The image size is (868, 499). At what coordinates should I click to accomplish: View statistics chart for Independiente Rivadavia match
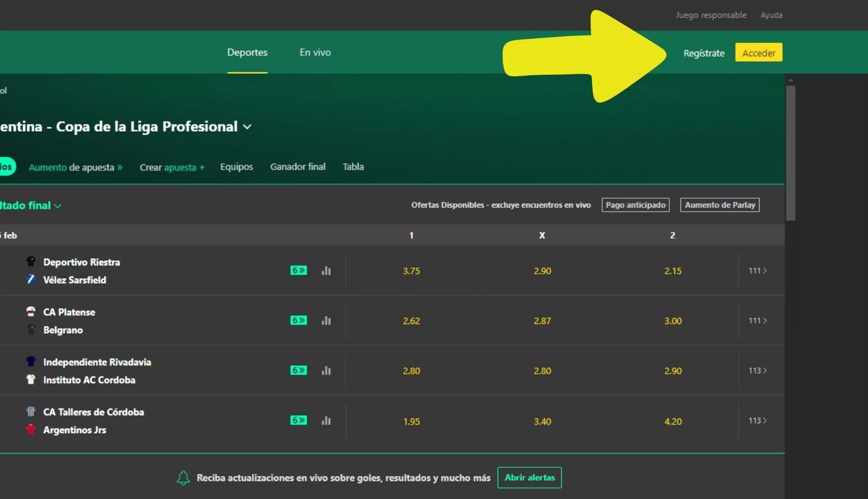[x=326, y=370]
